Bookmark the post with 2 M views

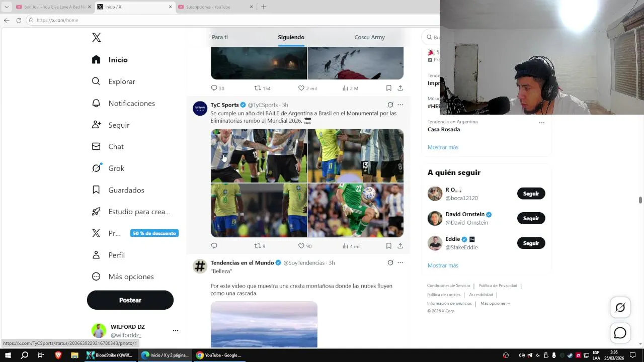point(388,88)
